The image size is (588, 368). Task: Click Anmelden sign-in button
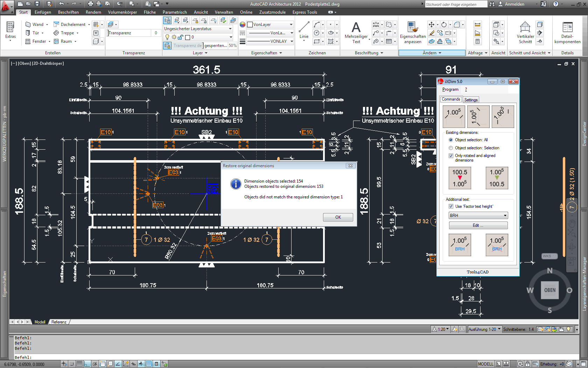tap(511, 4)
